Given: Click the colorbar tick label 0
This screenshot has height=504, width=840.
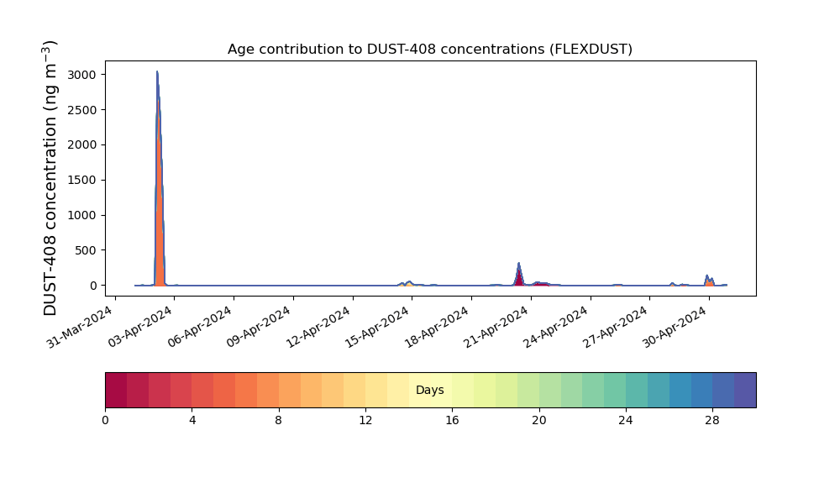Looking at the screenshot, I should [105, 421].
